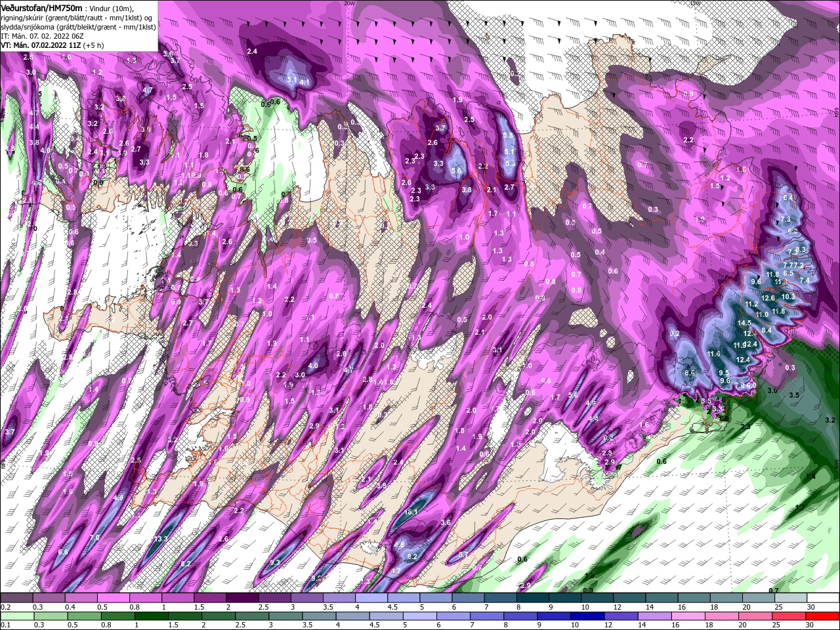Click the 0.1 legend scale label
The width and height of the screenshot is (840, 630).
pyautogui.click(x=5, y=625)
